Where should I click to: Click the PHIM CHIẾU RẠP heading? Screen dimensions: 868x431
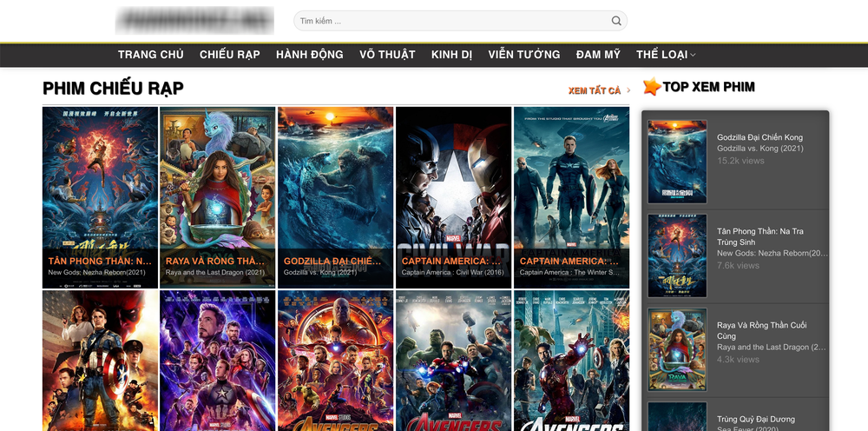(x=113, y=88)
